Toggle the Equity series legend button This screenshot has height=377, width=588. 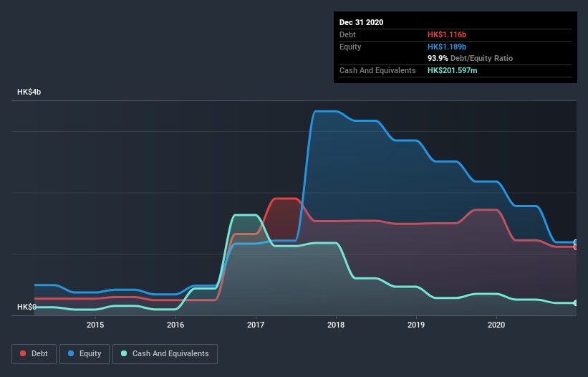[85, 354]
